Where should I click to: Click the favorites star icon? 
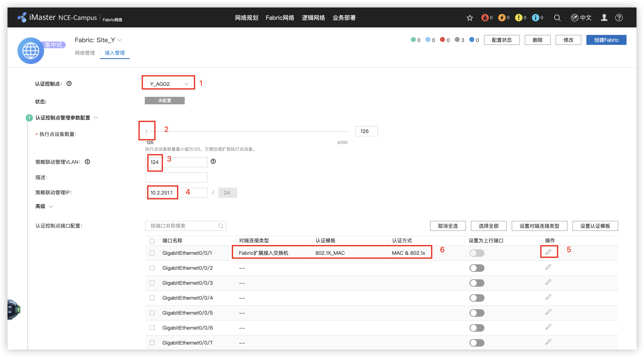point(470,18)
